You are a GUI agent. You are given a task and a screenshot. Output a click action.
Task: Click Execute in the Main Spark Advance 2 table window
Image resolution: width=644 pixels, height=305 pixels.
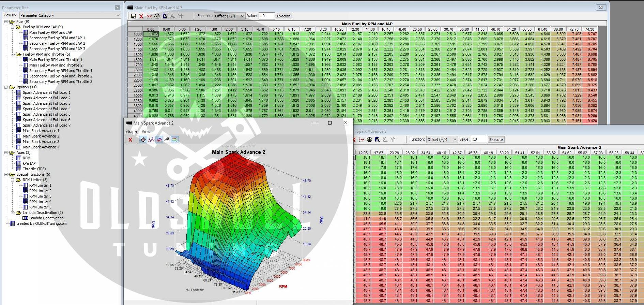pos(496,140)
